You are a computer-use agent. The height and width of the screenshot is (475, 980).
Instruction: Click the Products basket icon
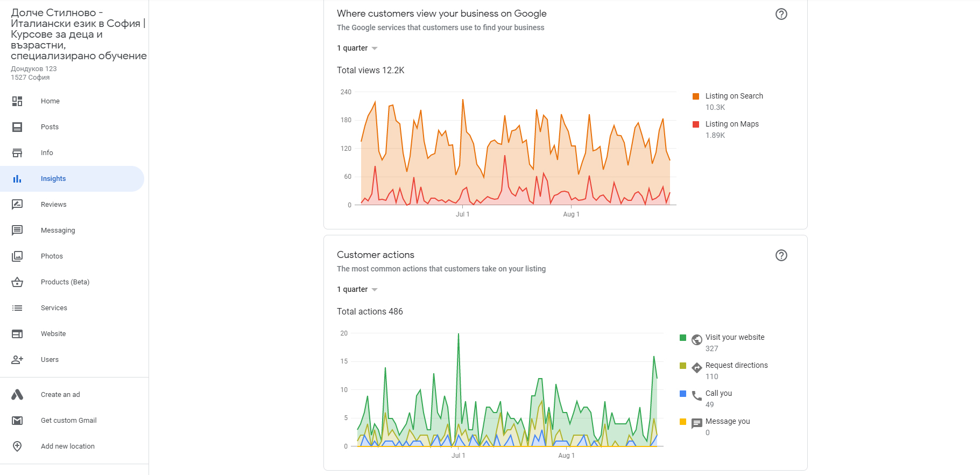click(x=17, y=282)
